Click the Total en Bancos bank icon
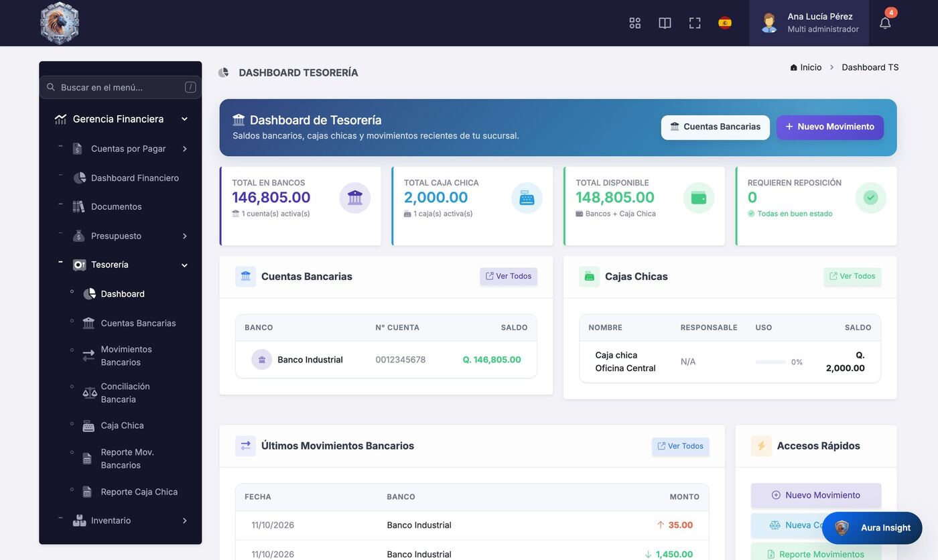This screenshot has width=938, height=560. (x=355, y=198)
